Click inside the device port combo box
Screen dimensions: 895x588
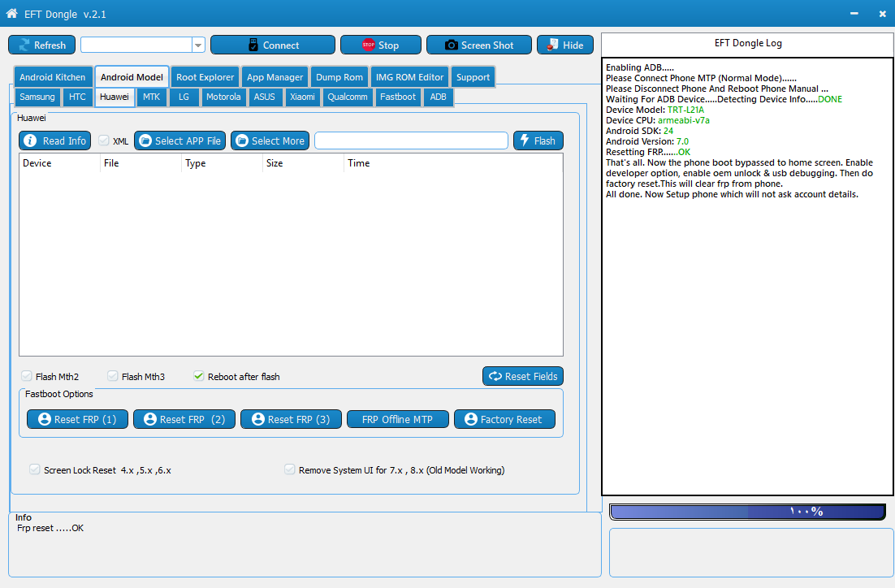(136, 45)
